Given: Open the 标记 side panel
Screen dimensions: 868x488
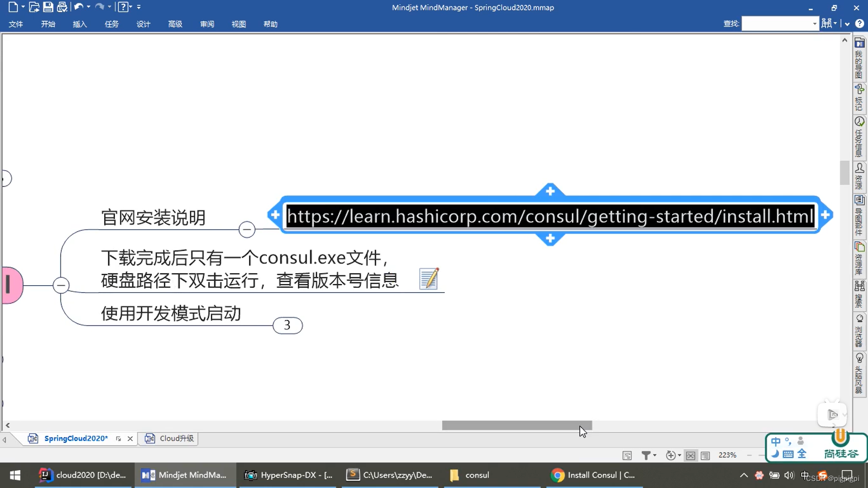Looking at the screenshot, I should (x=859, y=97).
